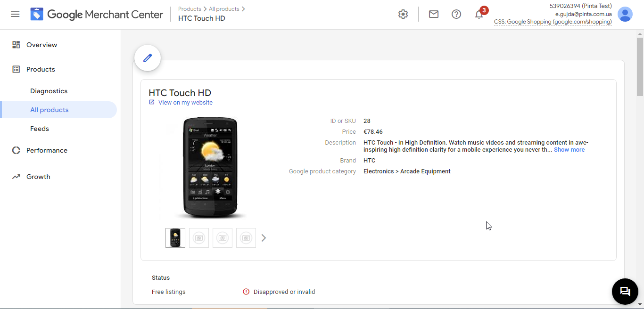
Task: Go to Feeds page
Action: tap(40, 129)
